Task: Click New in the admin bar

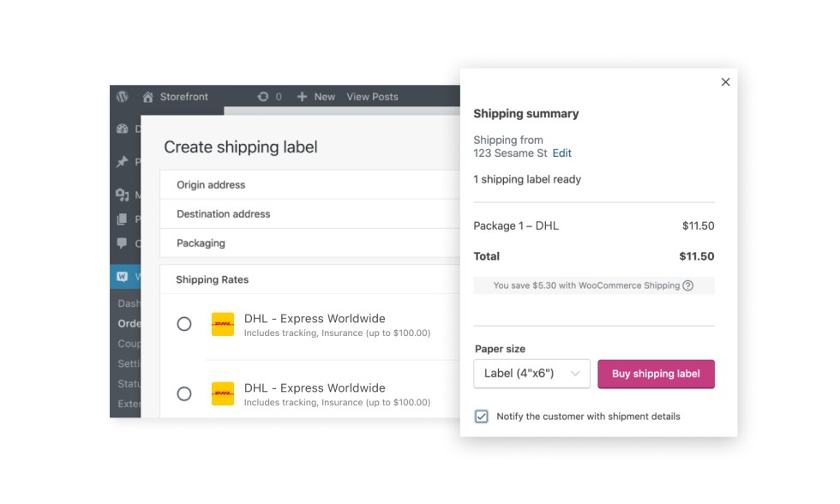Action: point(316,97)
